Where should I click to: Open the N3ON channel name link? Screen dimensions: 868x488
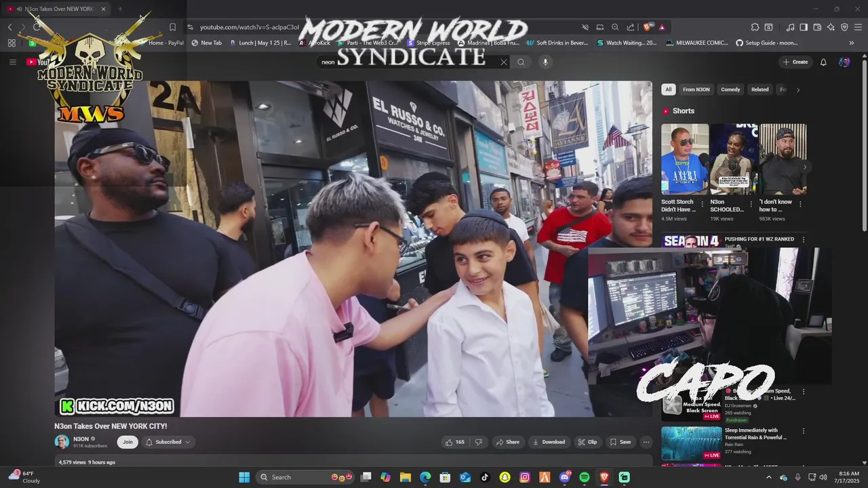tap(81, 439)
